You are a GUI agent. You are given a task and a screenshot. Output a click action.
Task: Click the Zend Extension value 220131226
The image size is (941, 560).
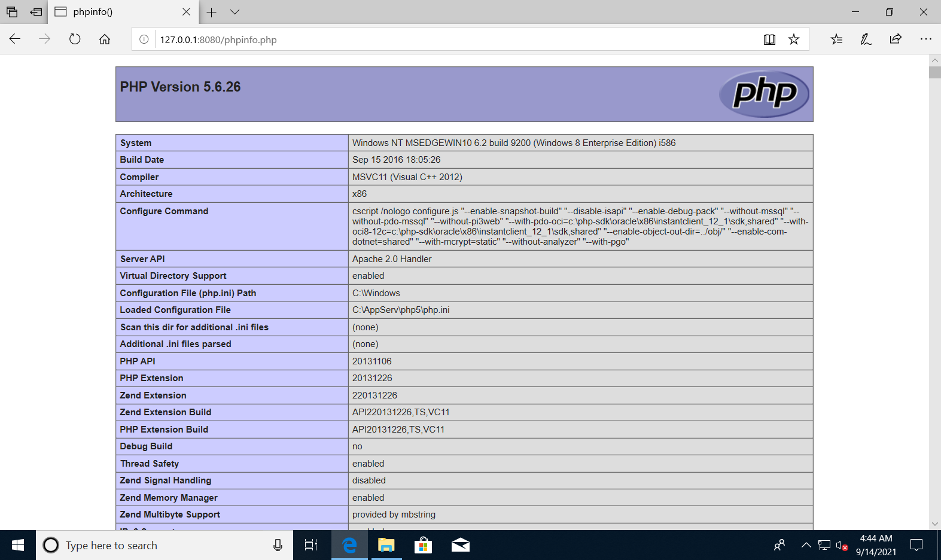374,395
